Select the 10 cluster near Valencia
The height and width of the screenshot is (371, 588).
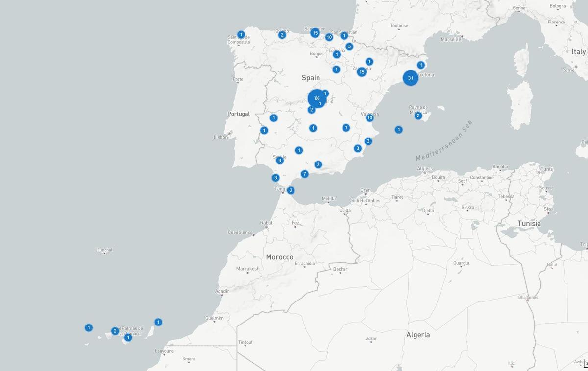370,117
